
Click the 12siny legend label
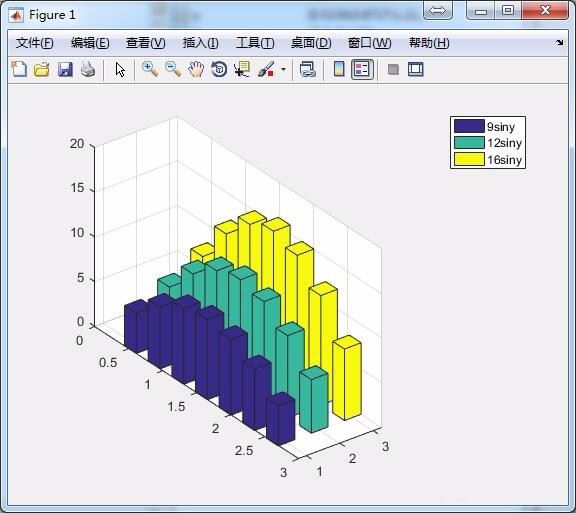click(505, 143)
